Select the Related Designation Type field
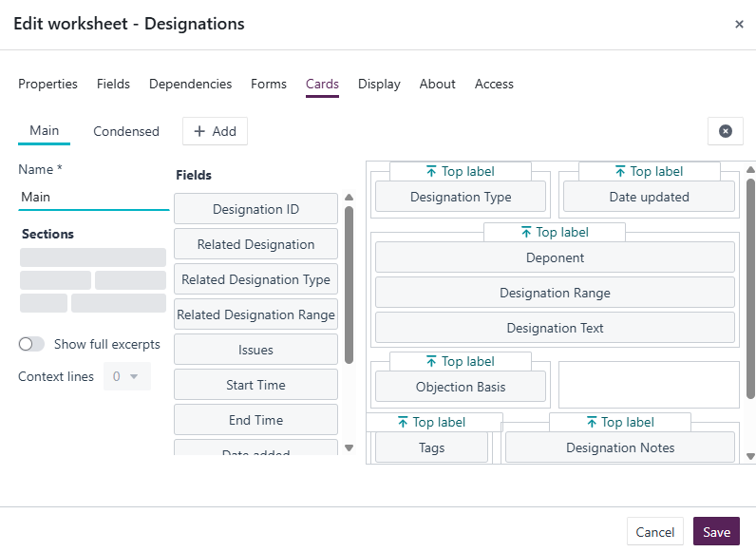This screenshot has width=756, height=552. 255,279
